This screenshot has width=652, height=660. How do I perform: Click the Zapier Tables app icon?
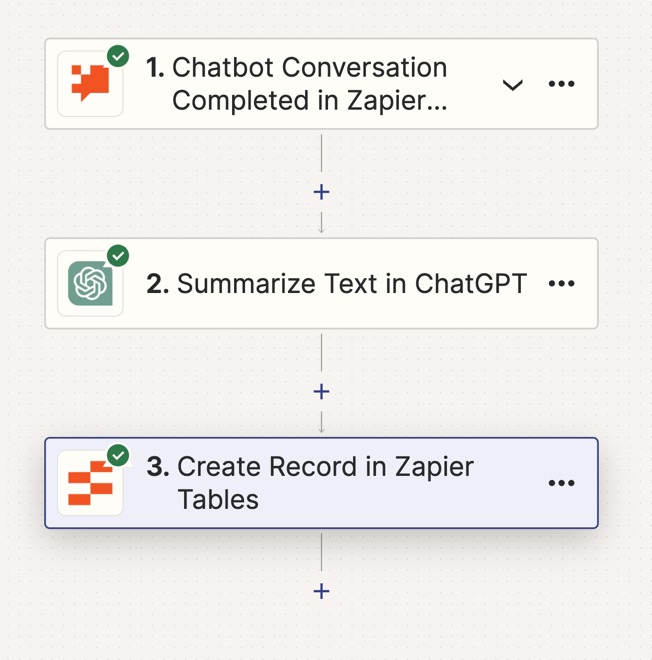click(90, 484)
